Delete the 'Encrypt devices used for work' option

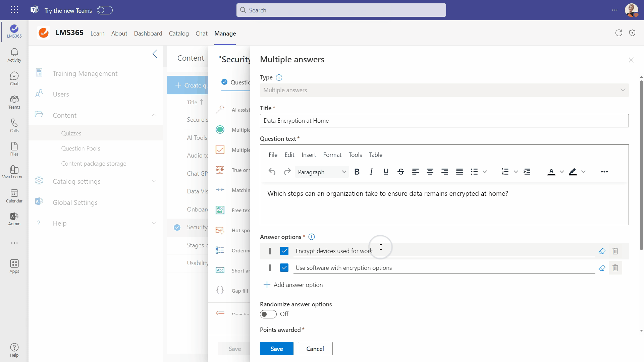pos(615,251)
